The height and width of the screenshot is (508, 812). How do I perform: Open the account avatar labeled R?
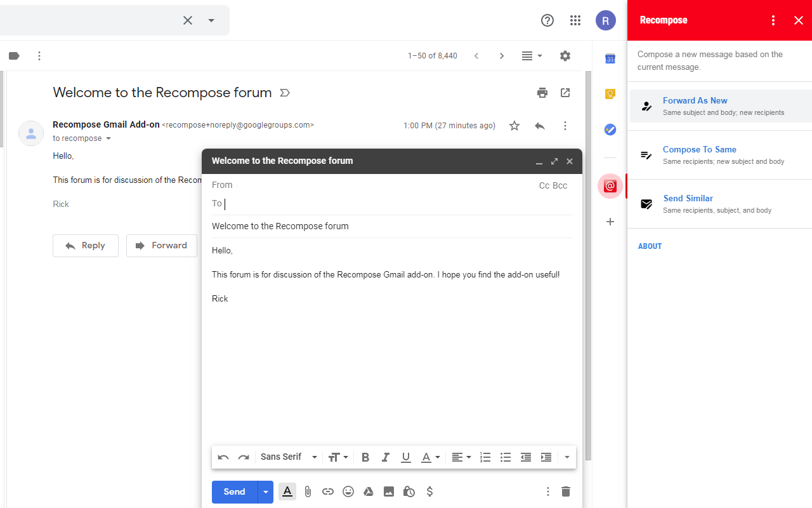pos(606,20)
